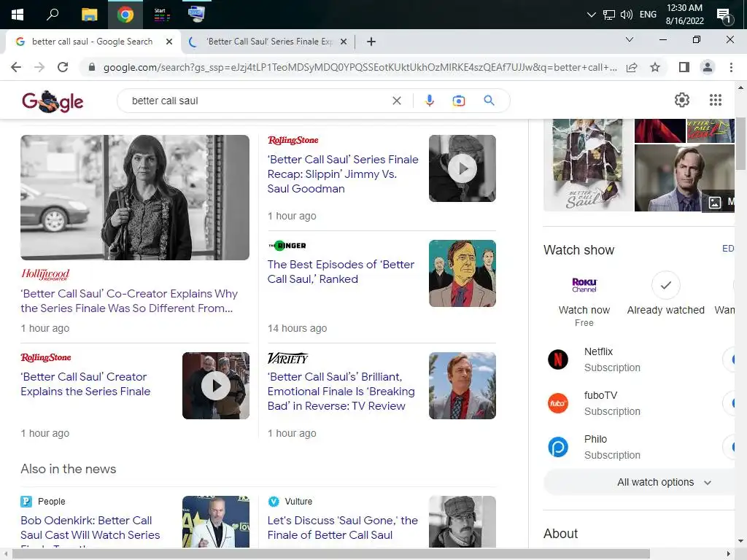Open a new browser tab
This screenshot has width=747, height=560.
371,42
